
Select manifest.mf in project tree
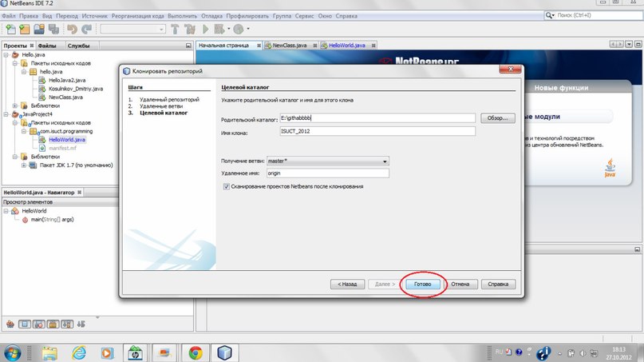pyautogui.click(x=62, y=148)
